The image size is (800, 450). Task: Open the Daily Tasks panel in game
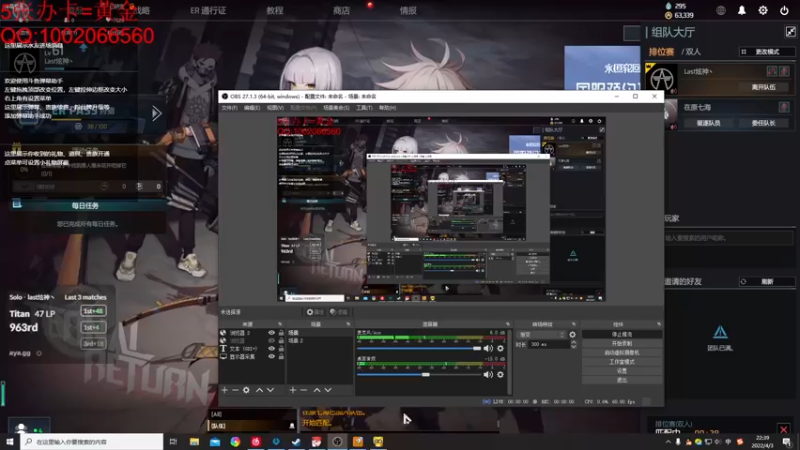click(85, 206)
